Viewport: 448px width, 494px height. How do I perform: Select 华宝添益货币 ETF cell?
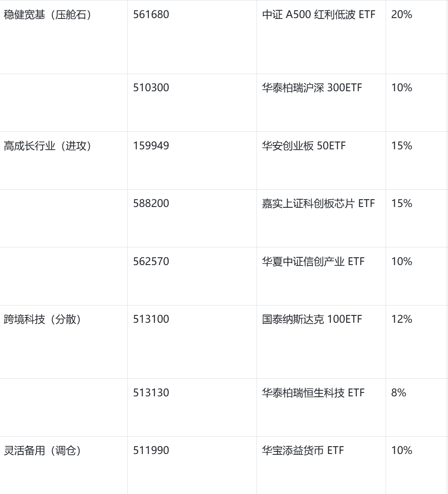303,451
